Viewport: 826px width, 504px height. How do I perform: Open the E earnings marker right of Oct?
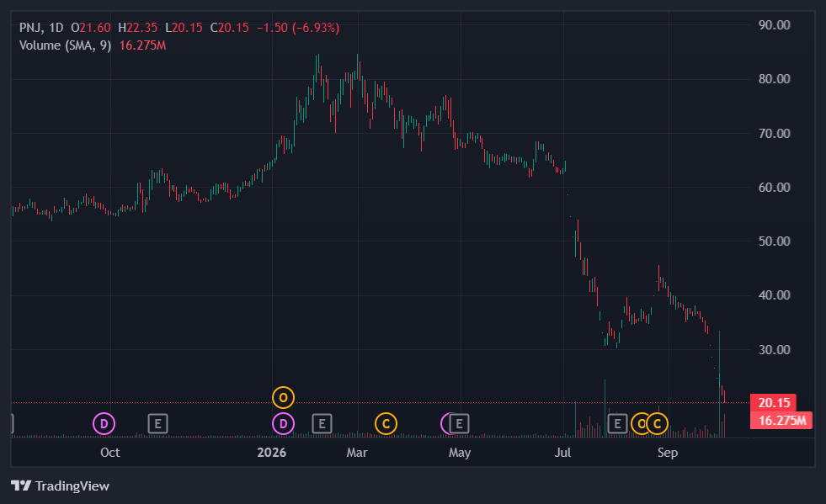tap(157, 423)
